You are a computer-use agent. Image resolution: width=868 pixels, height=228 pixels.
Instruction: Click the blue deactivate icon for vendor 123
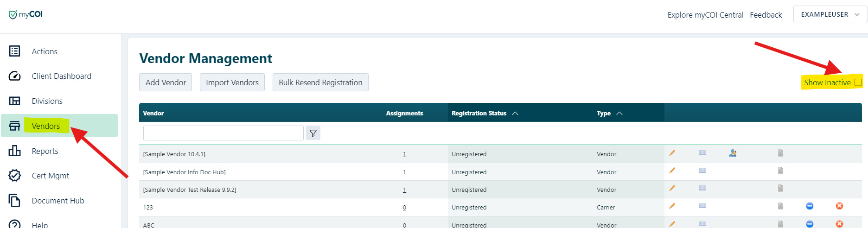click(810, 206)
